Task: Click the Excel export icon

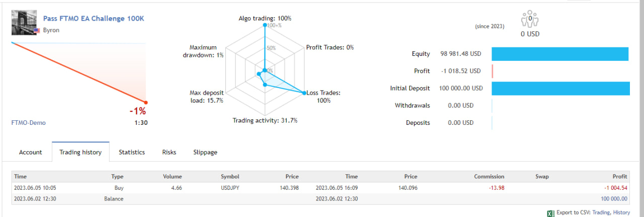Action: pyautogui.click(x=550, y=213)
